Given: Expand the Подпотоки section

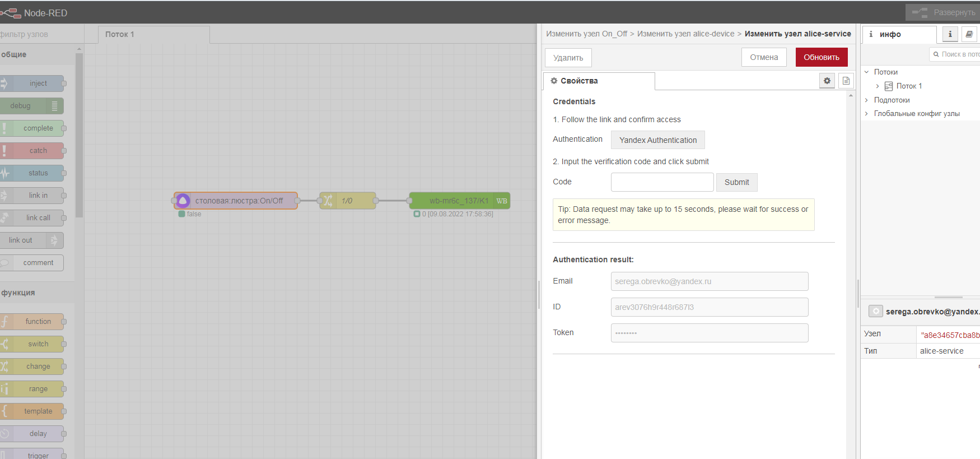Looking at the screenshot, I should coord(867,100).
